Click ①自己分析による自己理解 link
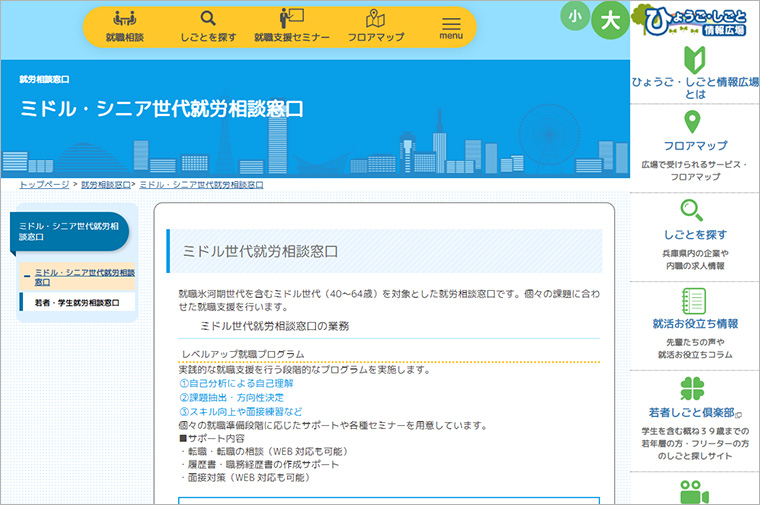 click(x=236, y=383)
